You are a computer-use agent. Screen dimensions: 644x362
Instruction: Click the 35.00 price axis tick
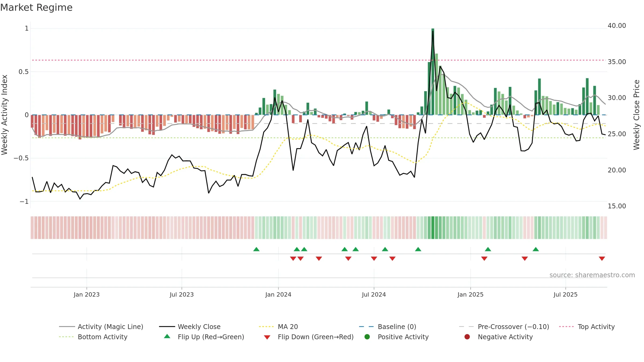coord(617,62)
